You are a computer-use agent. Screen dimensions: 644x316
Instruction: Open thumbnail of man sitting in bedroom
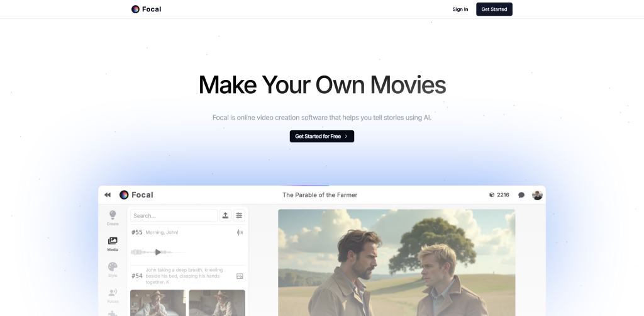click(217, 303)
